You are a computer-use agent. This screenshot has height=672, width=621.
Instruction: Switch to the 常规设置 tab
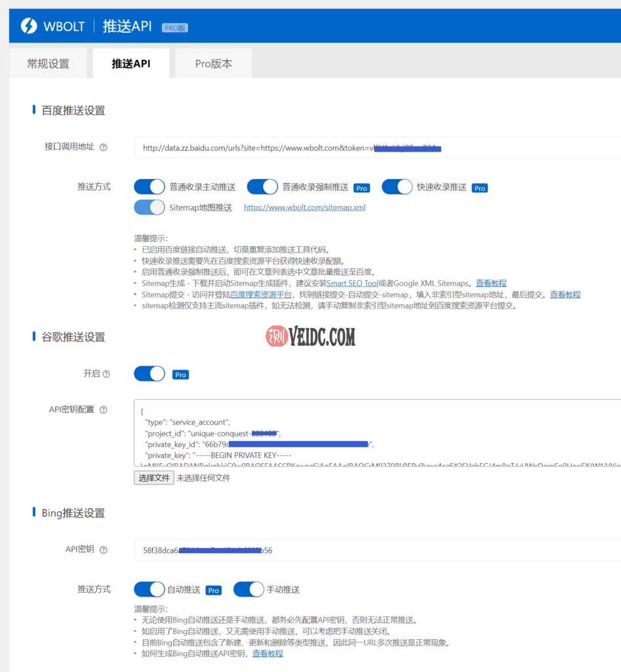point(48,63)
